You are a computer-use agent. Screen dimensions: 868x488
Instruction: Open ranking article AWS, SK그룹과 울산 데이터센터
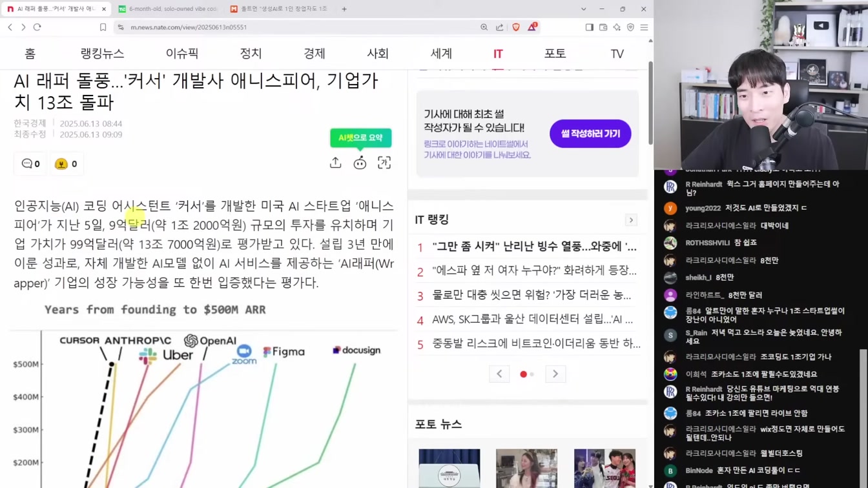532,319
